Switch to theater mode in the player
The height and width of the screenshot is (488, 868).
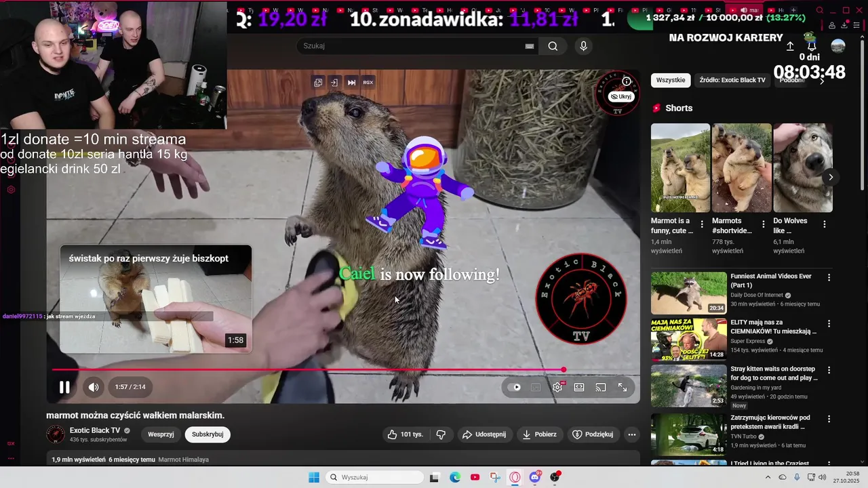579,388
